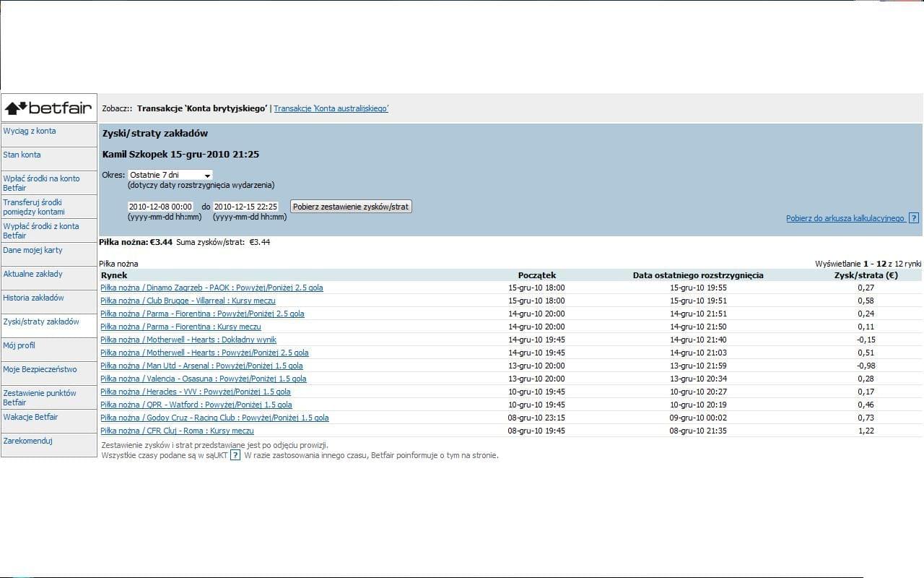
Task: Open Zarekomenduj sidebar item
Action: 27,441
